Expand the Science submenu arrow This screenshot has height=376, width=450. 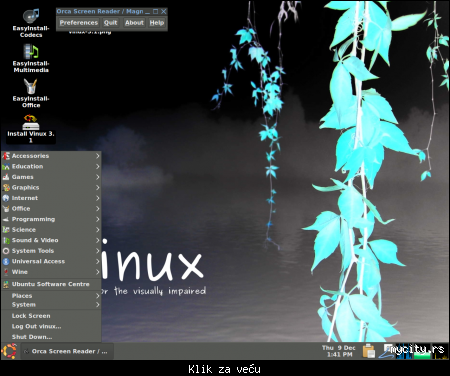coord(97,230)
